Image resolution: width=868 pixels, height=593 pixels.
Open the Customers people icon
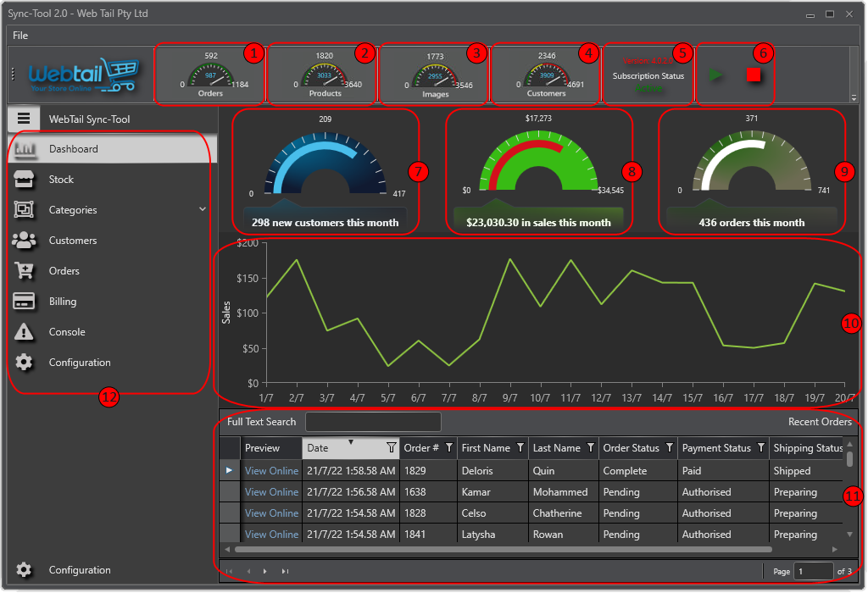(x=24, y=241)
